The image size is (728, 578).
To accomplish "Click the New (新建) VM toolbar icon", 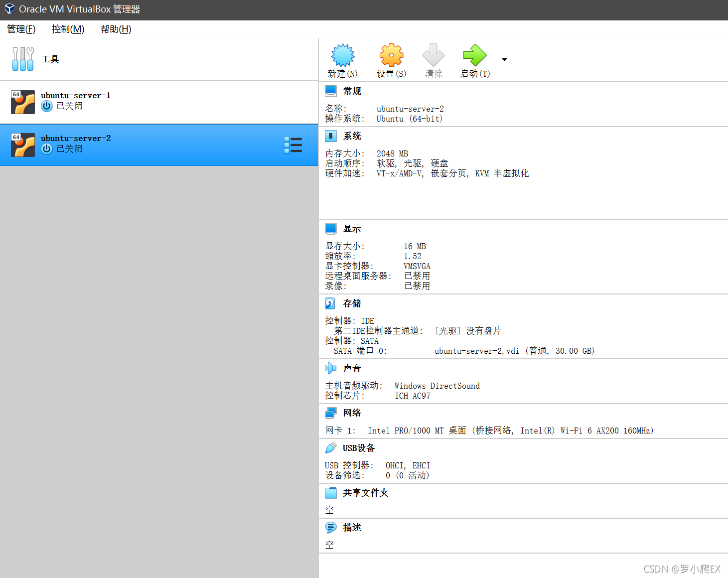I will [343, 55].
